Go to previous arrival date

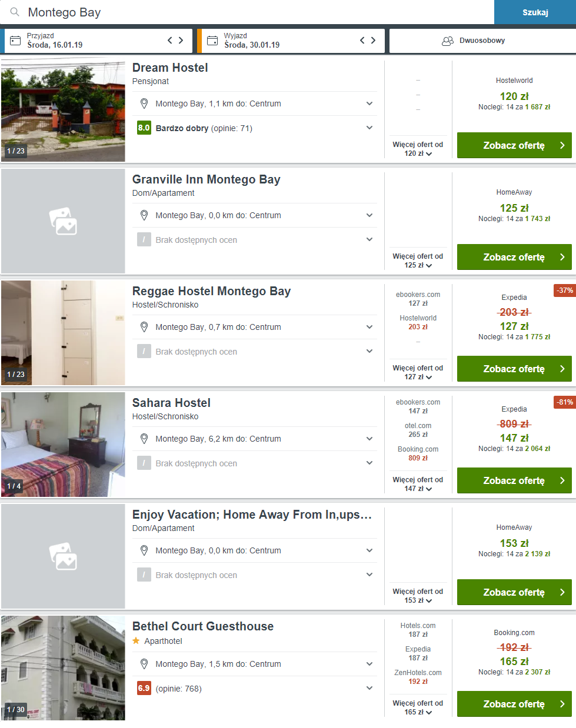pos(170,41)
